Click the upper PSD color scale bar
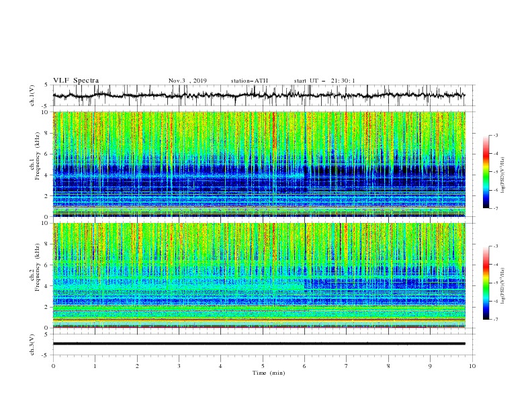 click(x=486, y=172)
